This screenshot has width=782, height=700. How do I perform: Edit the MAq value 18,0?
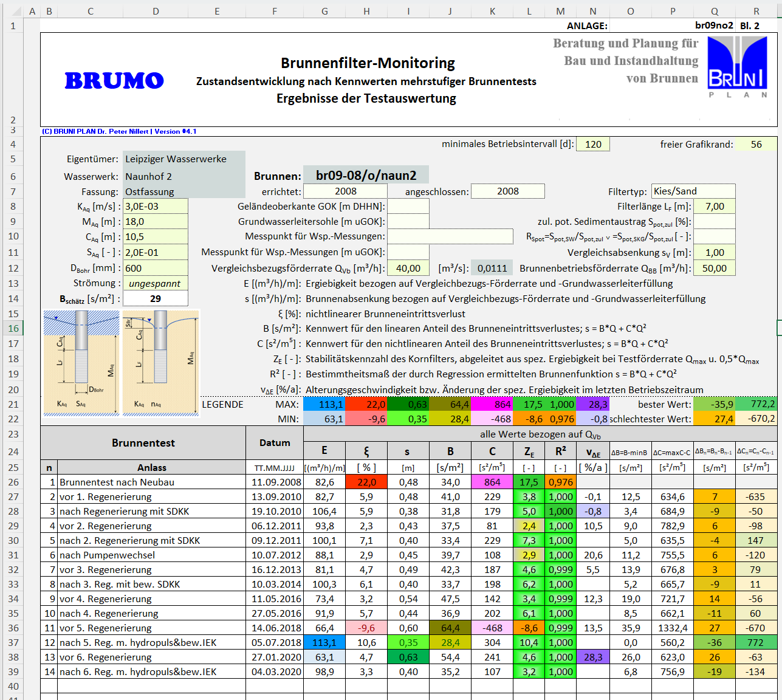click(x=156, y=222)
